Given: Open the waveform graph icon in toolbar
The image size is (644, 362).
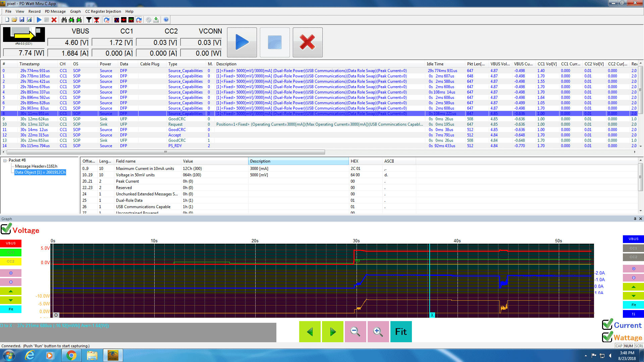Looking at the screenshot, I should point(116,20).
